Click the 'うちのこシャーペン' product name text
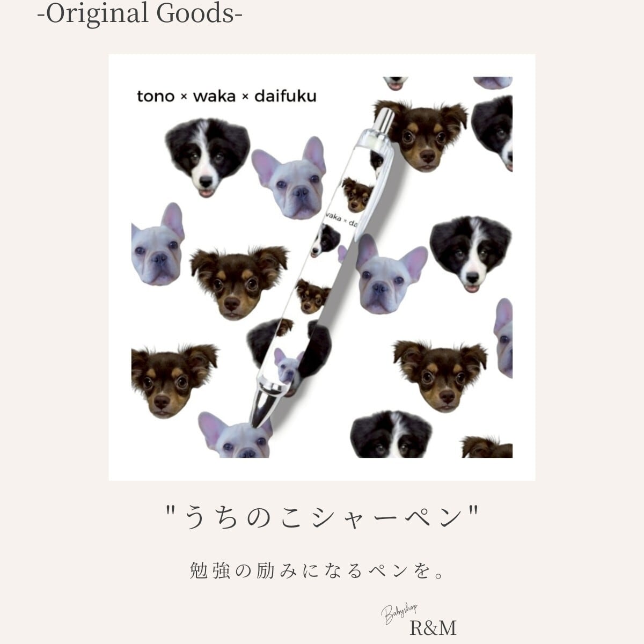 pyautogui.click(x=322, y=518)
